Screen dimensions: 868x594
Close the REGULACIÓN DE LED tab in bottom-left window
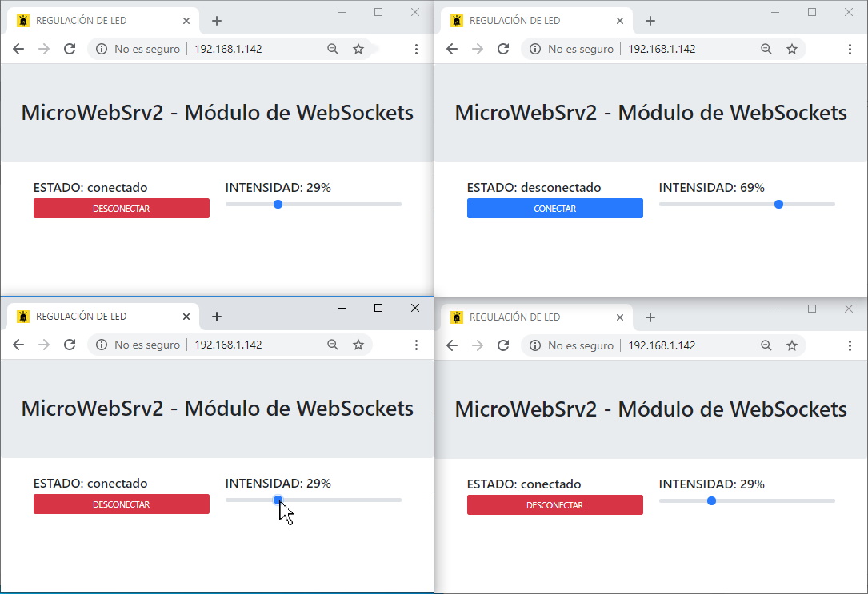tap(186, 317)
